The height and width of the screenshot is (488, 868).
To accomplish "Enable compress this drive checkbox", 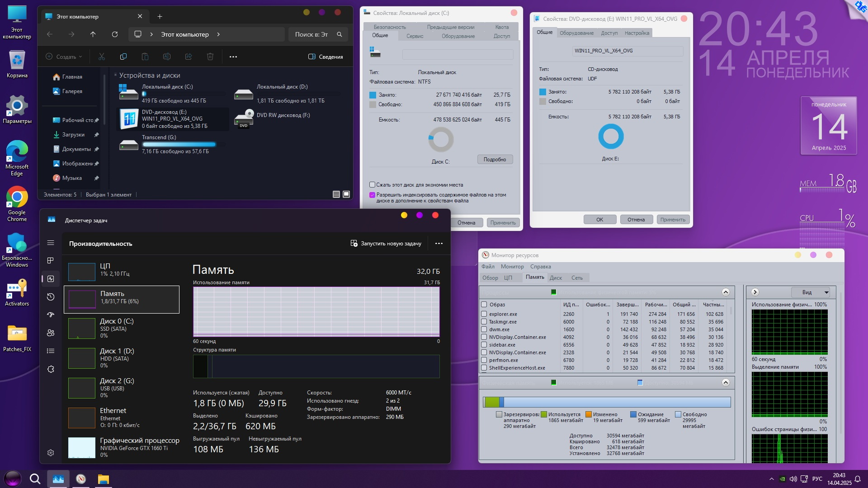I will click(372, 185).
